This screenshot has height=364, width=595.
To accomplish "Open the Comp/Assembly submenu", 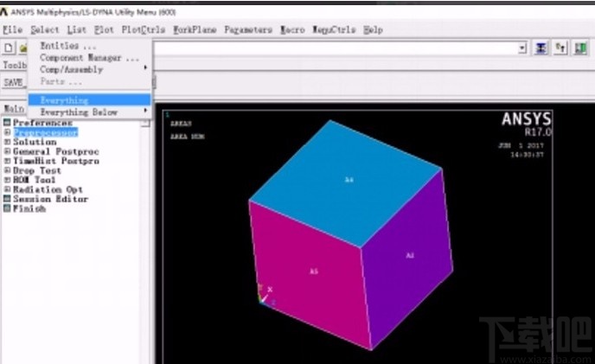I will (90, 69).
